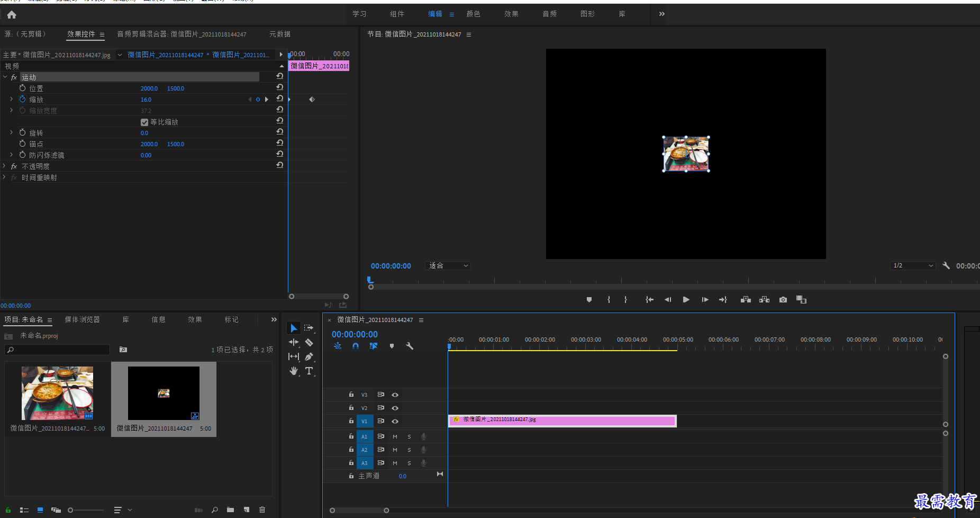The image size is (980, 518).
Task: Select the jpg image thumbnail in project
Action: pyautogui.click(x=57, y=393)
